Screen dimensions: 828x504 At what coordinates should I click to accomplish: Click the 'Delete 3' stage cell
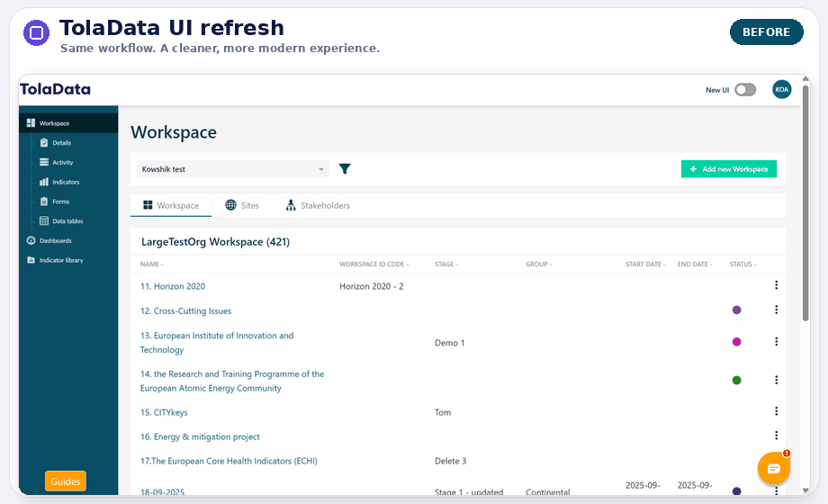click(x=450, y=461)
